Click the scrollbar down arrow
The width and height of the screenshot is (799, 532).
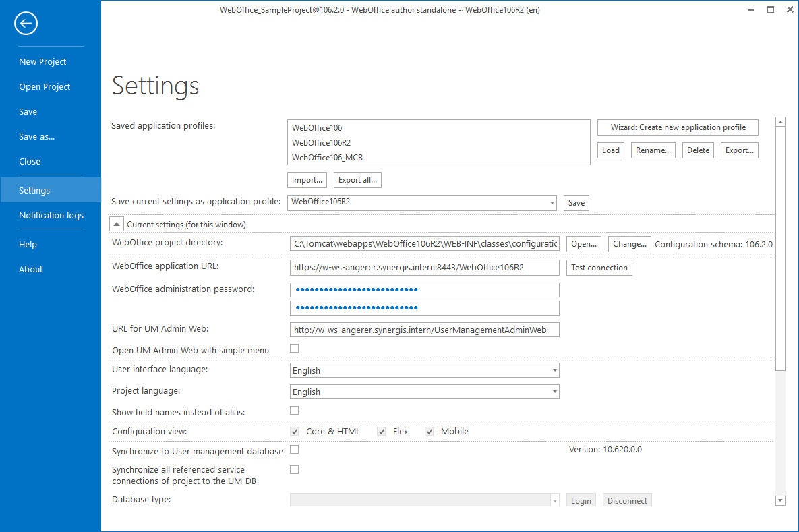[x=780, y=500]
